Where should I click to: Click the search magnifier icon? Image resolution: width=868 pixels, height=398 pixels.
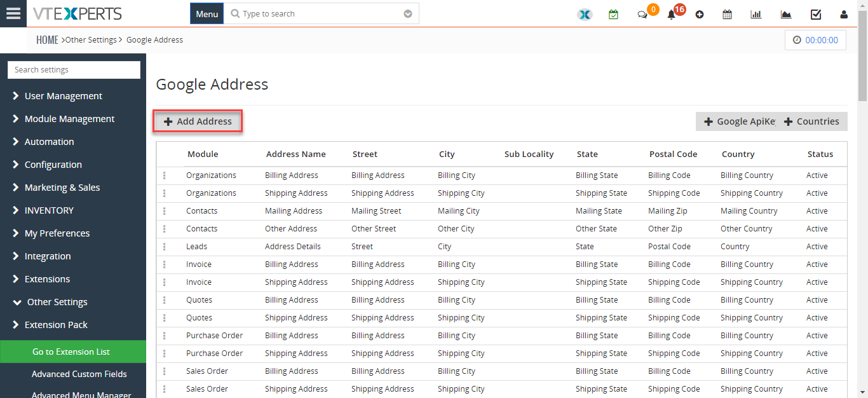[x=235, y=13]
